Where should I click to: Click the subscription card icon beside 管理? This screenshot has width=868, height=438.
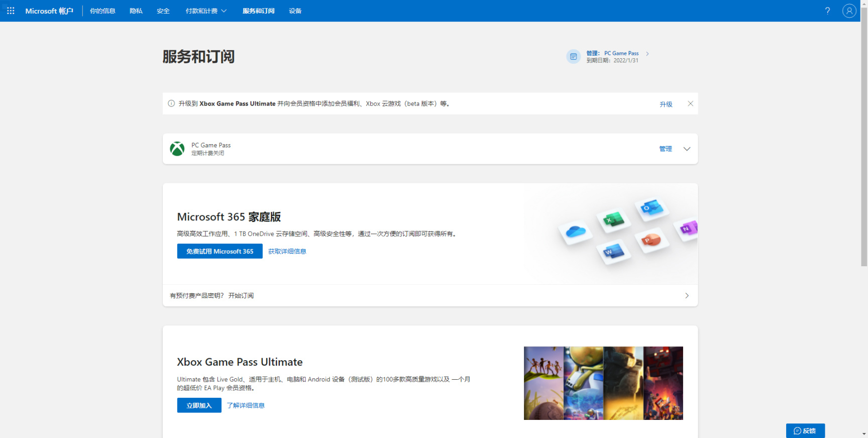(573, 57)
